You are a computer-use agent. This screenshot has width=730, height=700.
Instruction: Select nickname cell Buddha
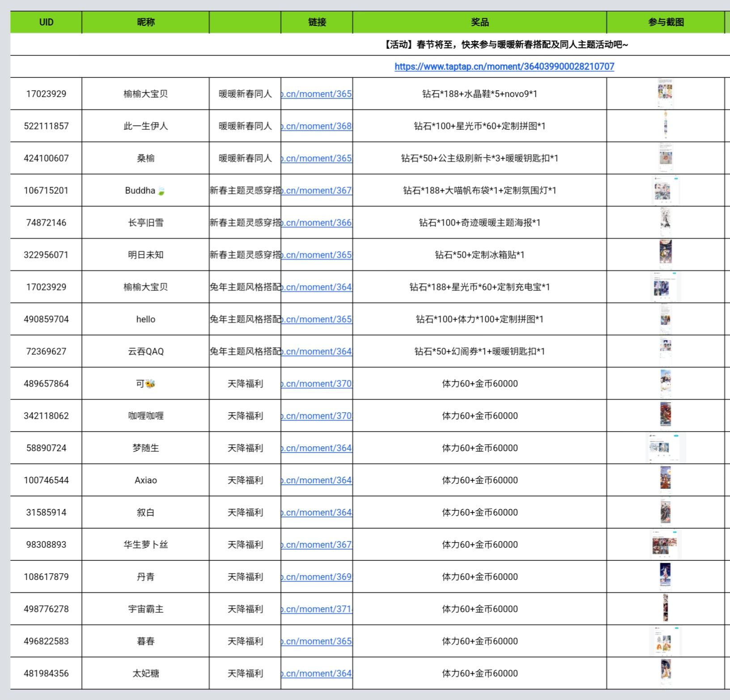(146, 191)
